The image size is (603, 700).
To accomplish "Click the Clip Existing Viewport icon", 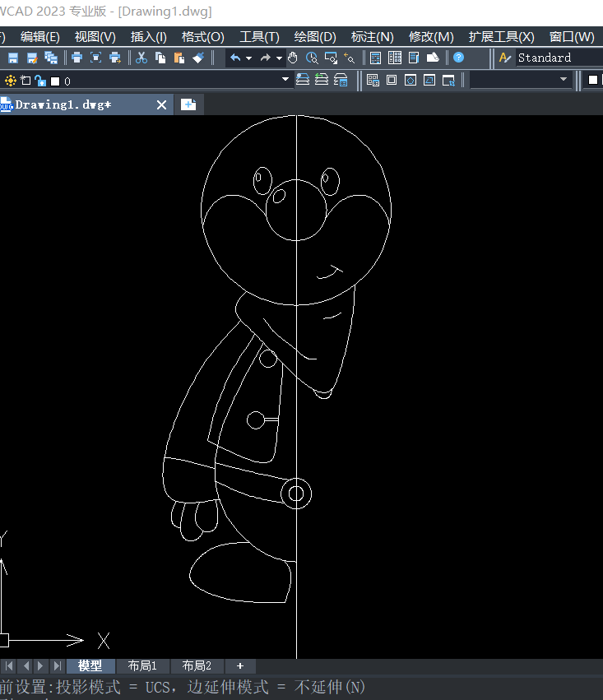I will (448, 81).
